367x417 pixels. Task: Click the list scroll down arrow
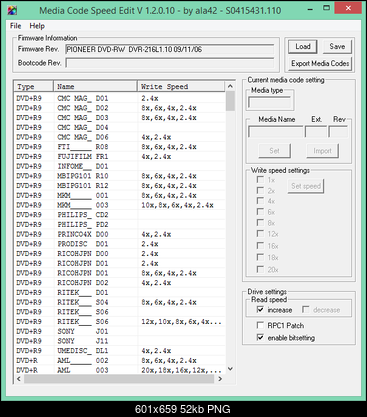230,369
